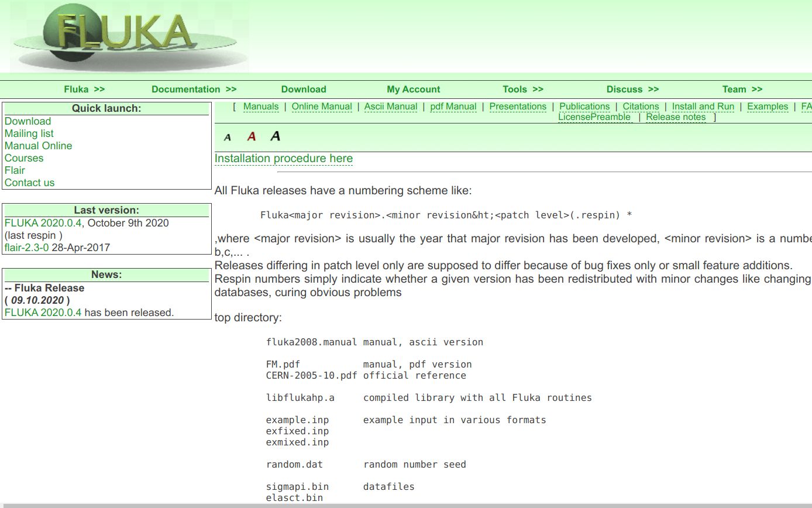Go to the Download nav item
Viewport: 812px width, 508px height.
pos(304,89)
